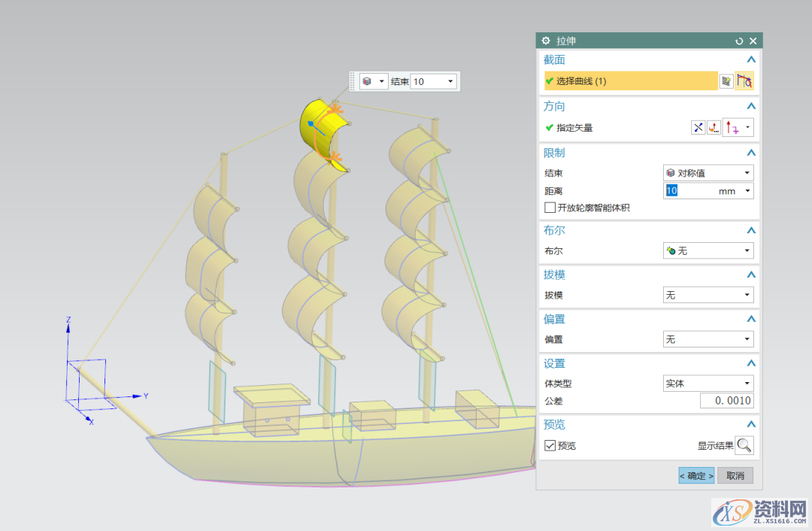The width and height of the screenshot is (812, 531).
Task: Open the gear settings of 拉伸 dialog
Action: (x=547, y=41)
